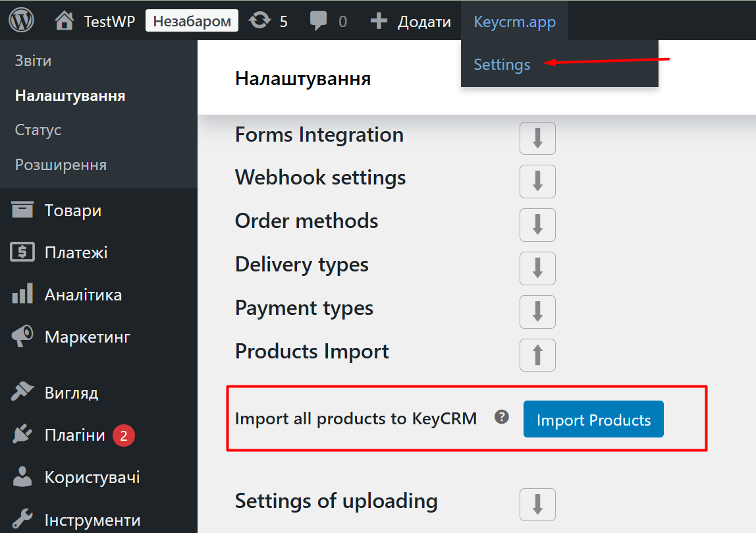Open Товари via its archive box icon
The height and width of the screenshot is (533, 756).
pyautogui.click(x=22, y=210)
